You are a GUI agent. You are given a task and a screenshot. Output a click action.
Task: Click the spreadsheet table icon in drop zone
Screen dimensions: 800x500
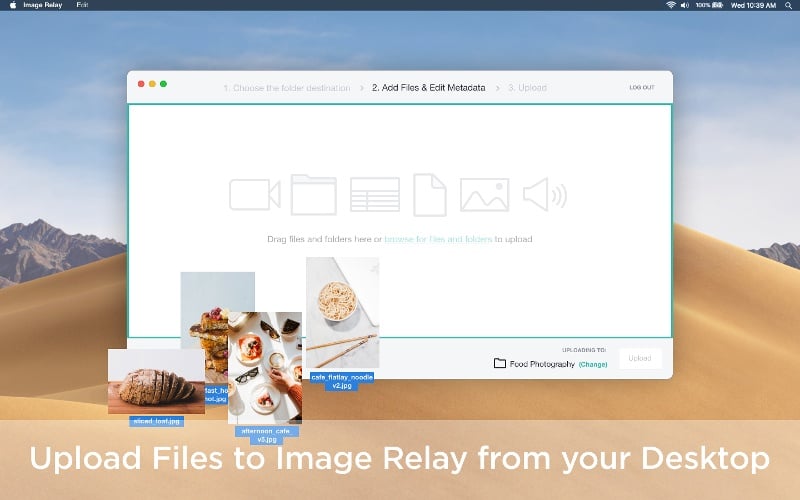374,194
